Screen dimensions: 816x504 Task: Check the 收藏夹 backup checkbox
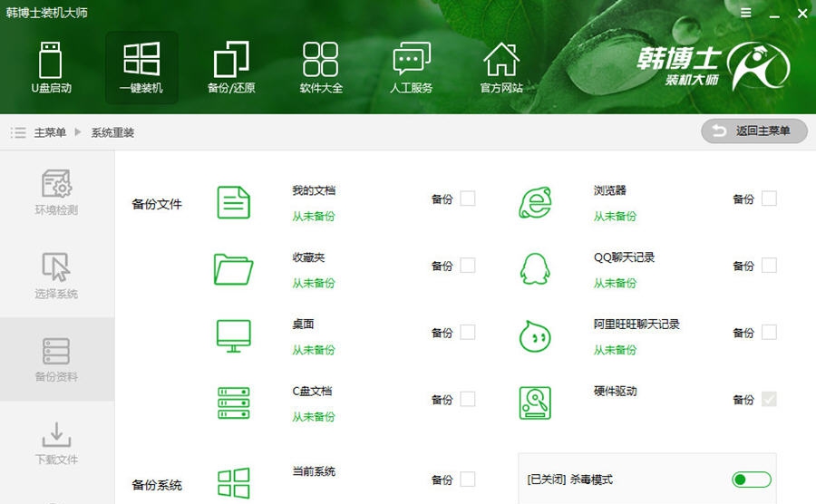(x=467, y=266)
